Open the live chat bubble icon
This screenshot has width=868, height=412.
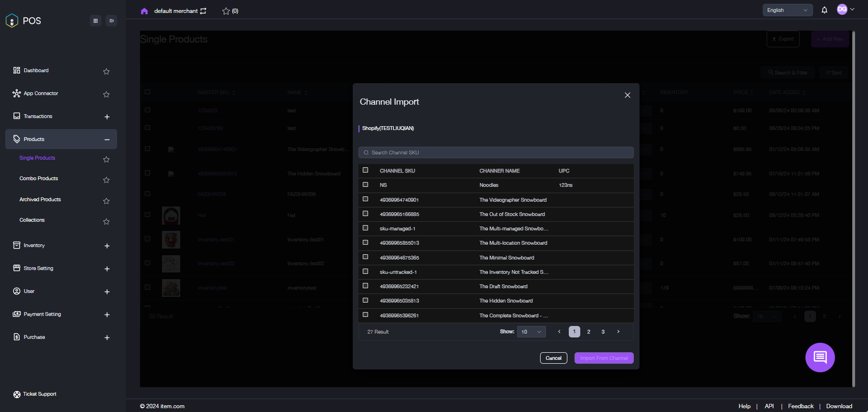820,357
